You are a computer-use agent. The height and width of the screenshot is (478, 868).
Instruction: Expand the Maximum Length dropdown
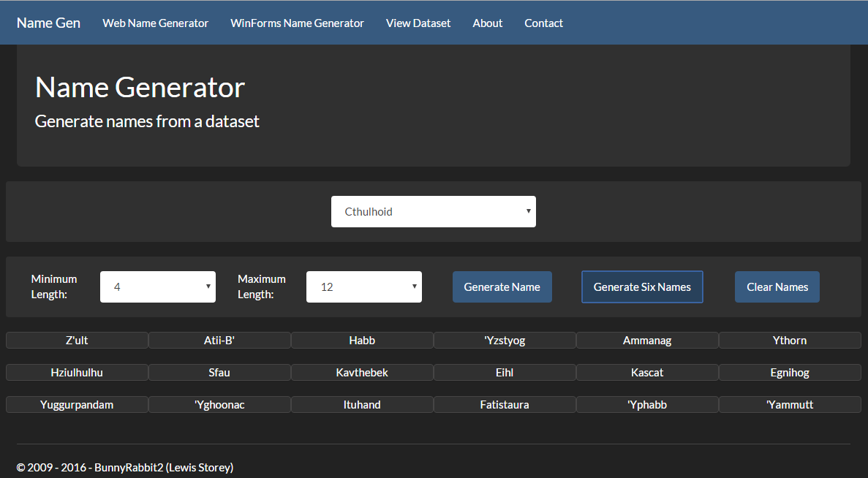coord(363,287)
